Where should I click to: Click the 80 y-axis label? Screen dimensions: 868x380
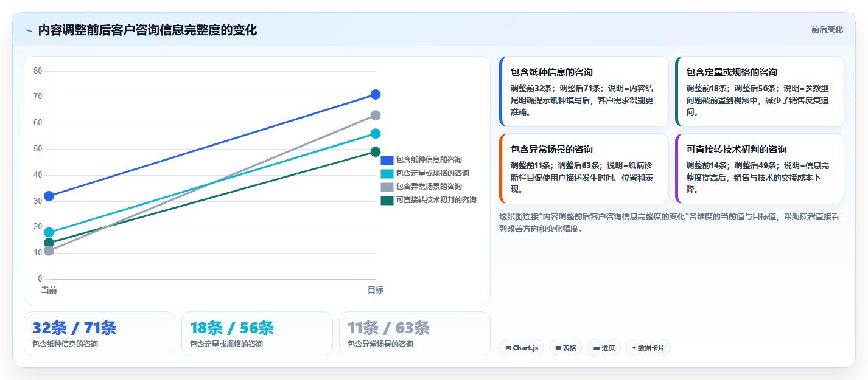click(x=38, y=71)
